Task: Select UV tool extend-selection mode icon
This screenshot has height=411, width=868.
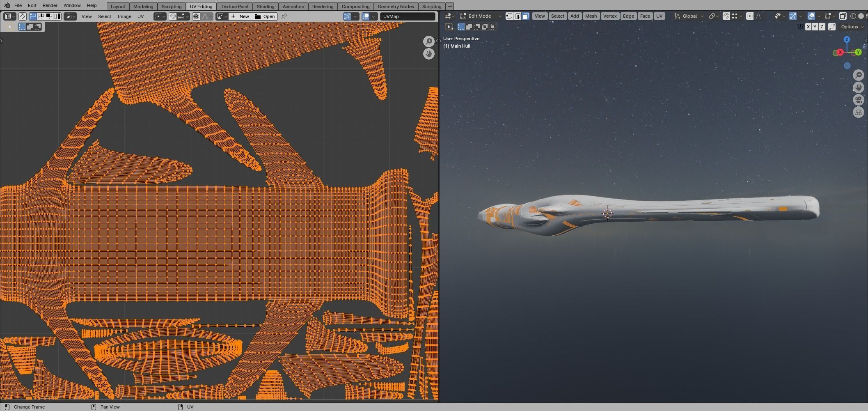Action: point(30,27)
